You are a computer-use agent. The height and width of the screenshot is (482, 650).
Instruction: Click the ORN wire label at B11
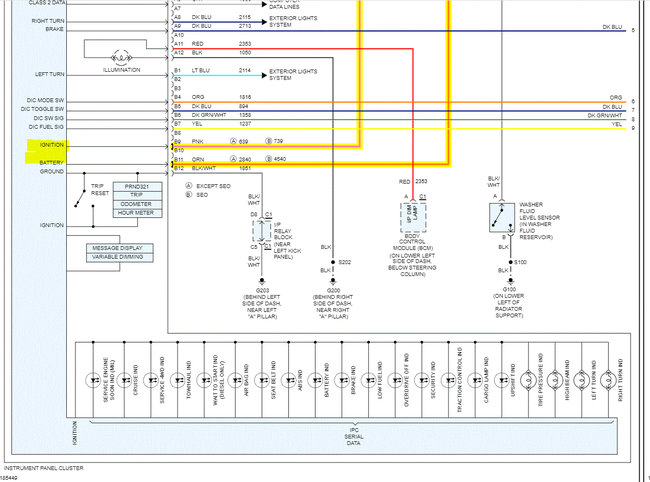[198, 159]
